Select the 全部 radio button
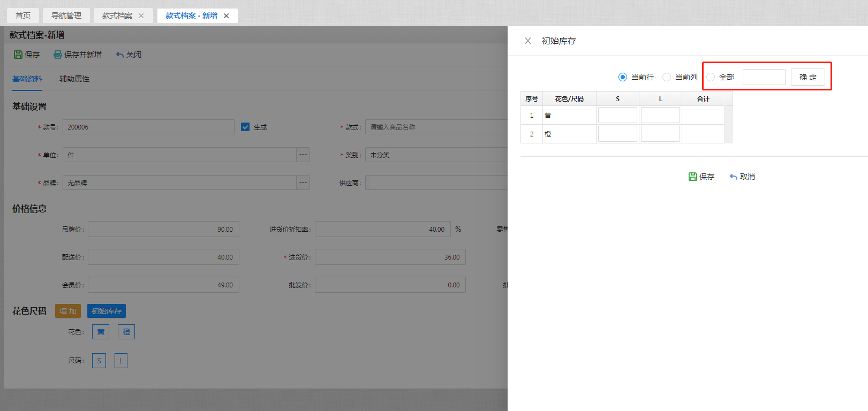The image size is (868, 411). [x=711, y=77]
